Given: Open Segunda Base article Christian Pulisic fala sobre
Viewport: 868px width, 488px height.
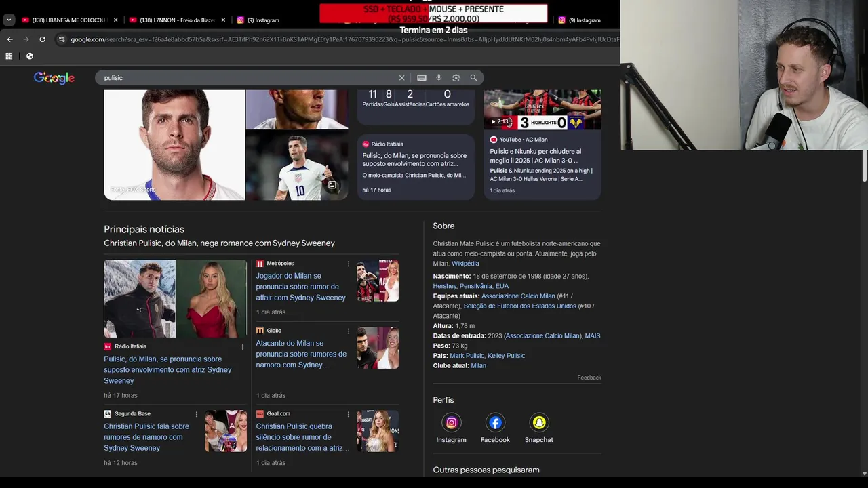Looking at the screenshot, I should point(146,437).
